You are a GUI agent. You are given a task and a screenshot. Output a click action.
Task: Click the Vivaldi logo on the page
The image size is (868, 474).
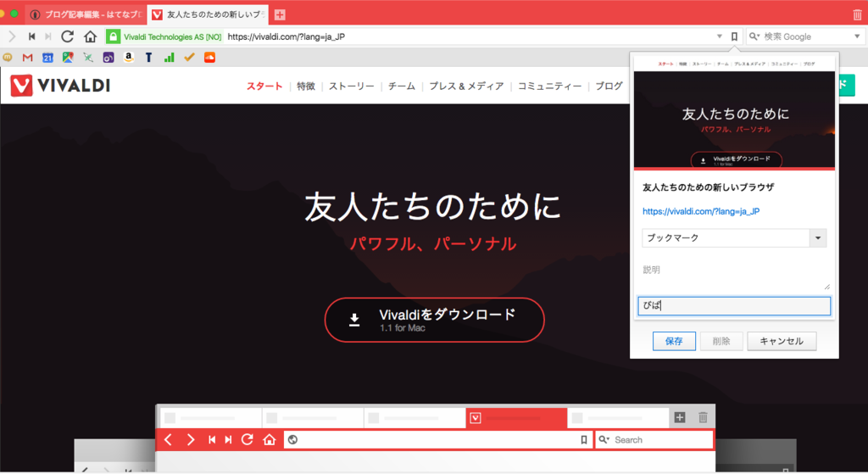[x=60, y=86]
